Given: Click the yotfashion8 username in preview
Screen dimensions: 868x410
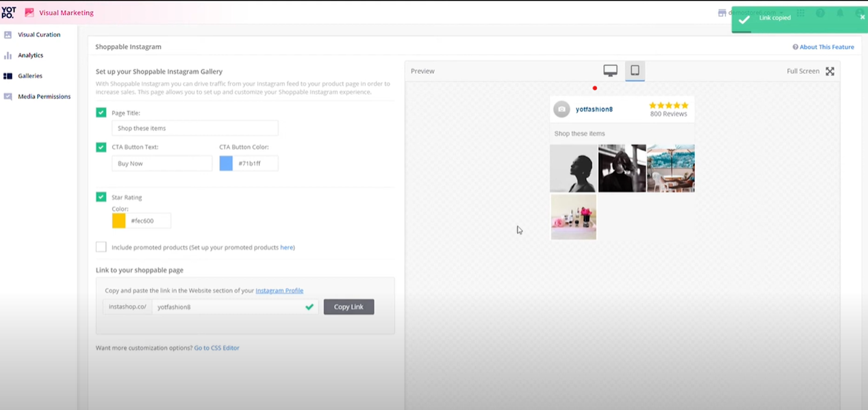Looking at the screenshot, I should (x=594, y=109).
